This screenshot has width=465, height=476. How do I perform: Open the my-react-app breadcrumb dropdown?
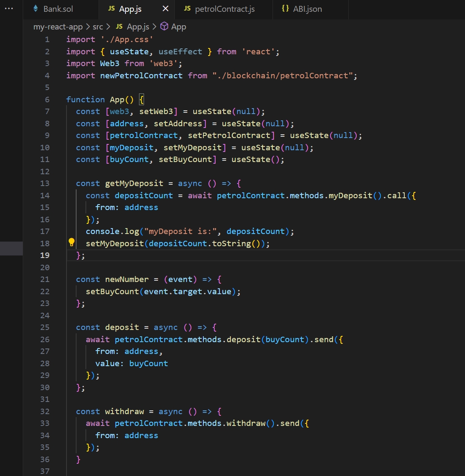(58, 26)
